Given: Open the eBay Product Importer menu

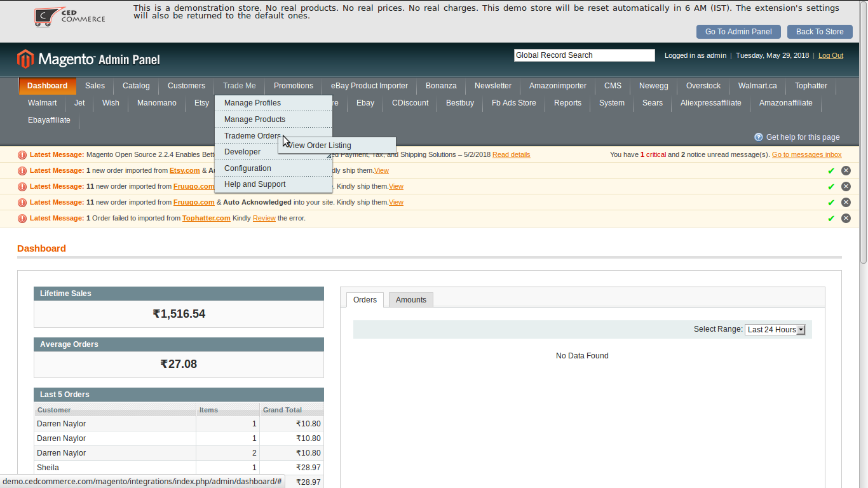Looking at the screenshot, I should pos(369,86).
